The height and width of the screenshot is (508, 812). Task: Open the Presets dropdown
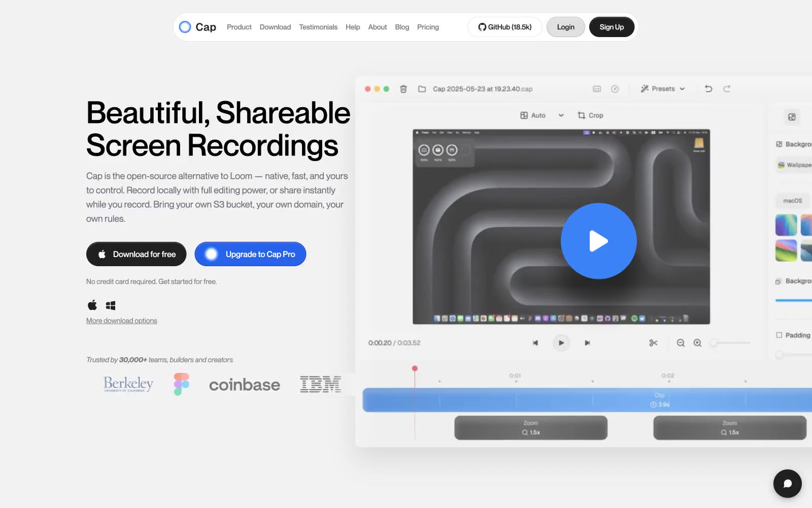[x=662, y=89]
